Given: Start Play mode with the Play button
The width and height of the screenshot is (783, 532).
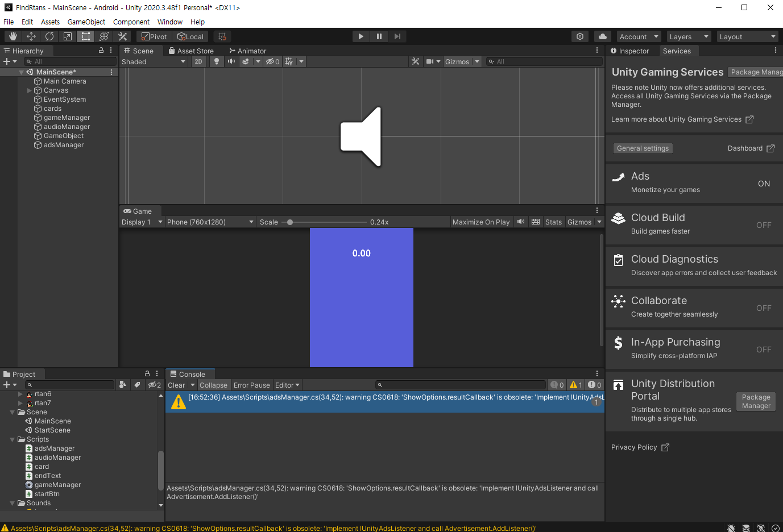Looking at the screenshot, I should [361, 36].
